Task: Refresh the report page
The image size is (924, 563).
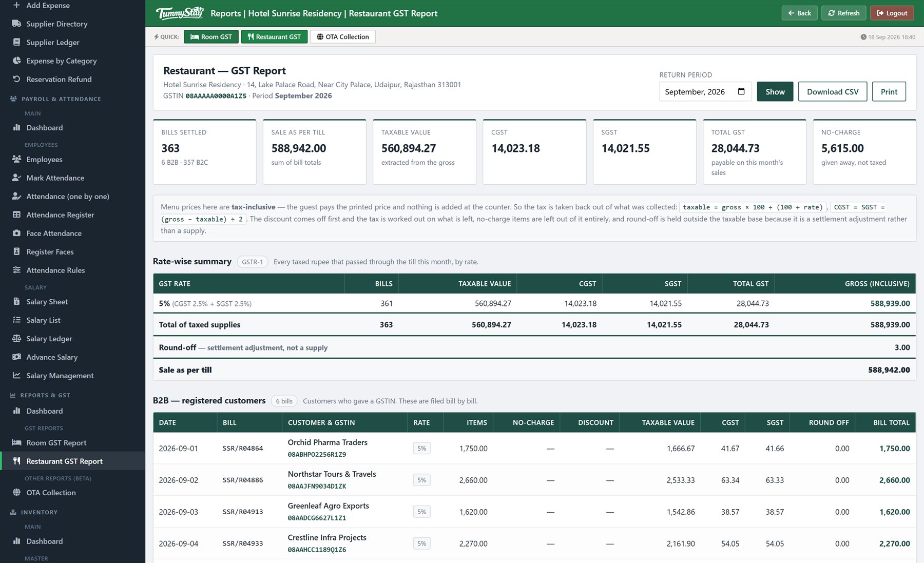Action: [844, 13]
